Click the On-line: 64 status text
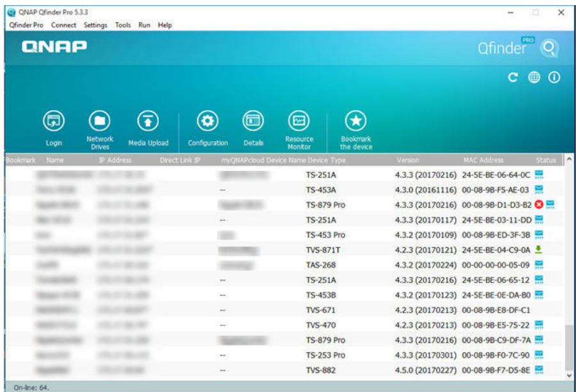The image size is (577, 392). click(31, 388)
